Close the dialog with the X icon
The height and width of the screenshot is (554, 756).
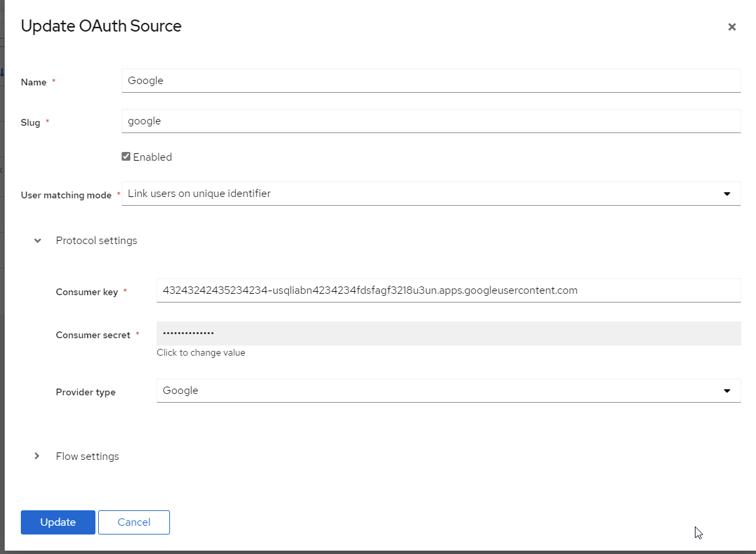tap(732, 27)
